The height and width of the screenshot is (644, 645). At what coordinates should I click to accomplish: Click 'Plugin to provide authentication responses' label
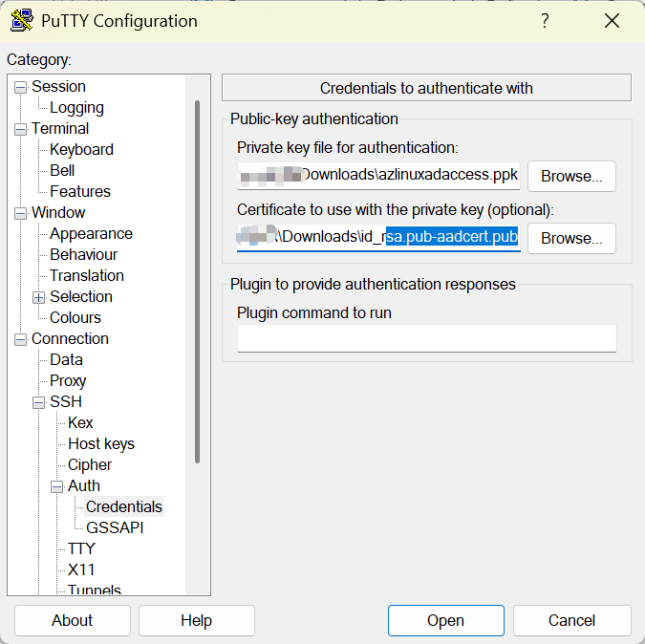pyautogui.click(x=373, y=284)
